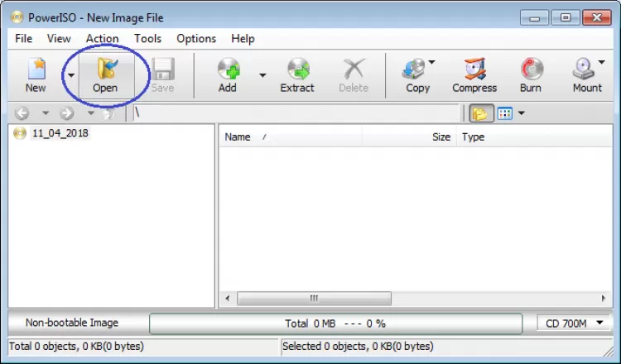Open the CD 700M media dropdown
The width and height of the screenshot is (621, 364).
click(x=575, y=323)
